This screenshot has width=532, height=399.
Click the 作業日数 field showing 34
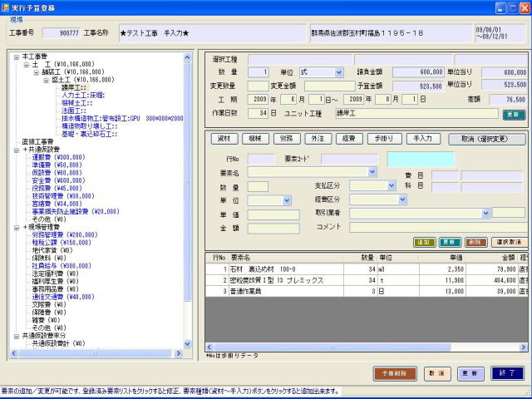click(259, 113)
